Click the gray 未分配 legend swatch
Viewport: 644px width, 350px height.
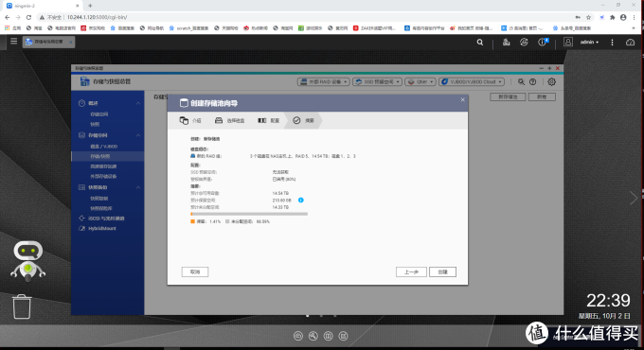(227, 221)
